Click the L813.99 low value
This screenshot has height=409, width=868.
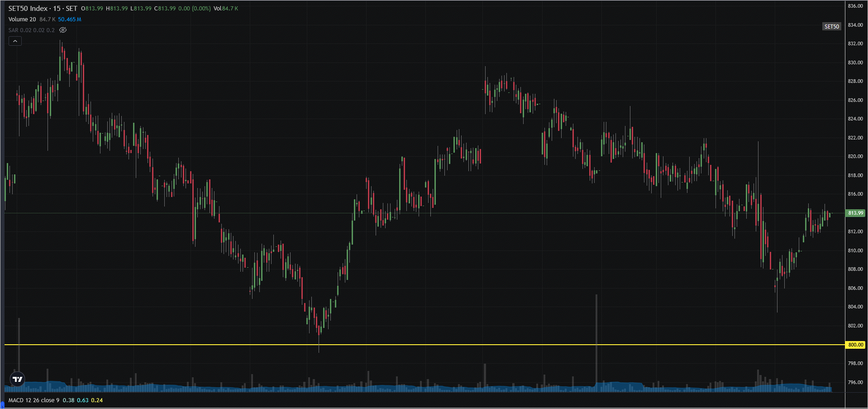141,9
